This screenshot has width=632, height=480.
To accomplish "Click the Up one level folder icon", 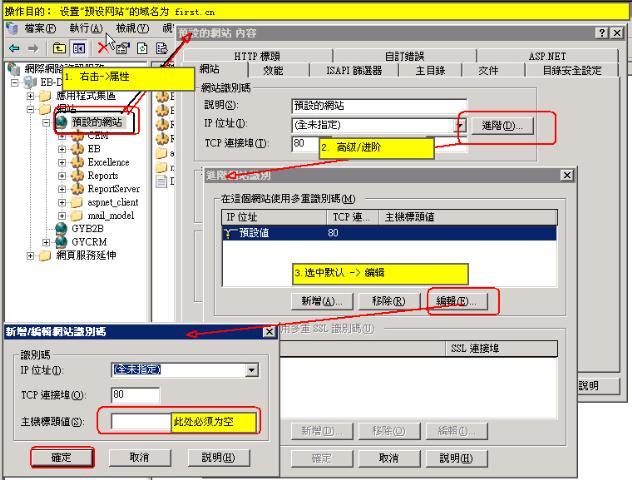I will coord(59,48).
